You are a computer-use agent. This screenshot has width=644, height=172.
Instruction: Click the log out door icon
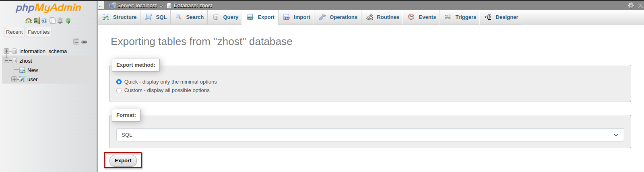click(x=36, y=20)
